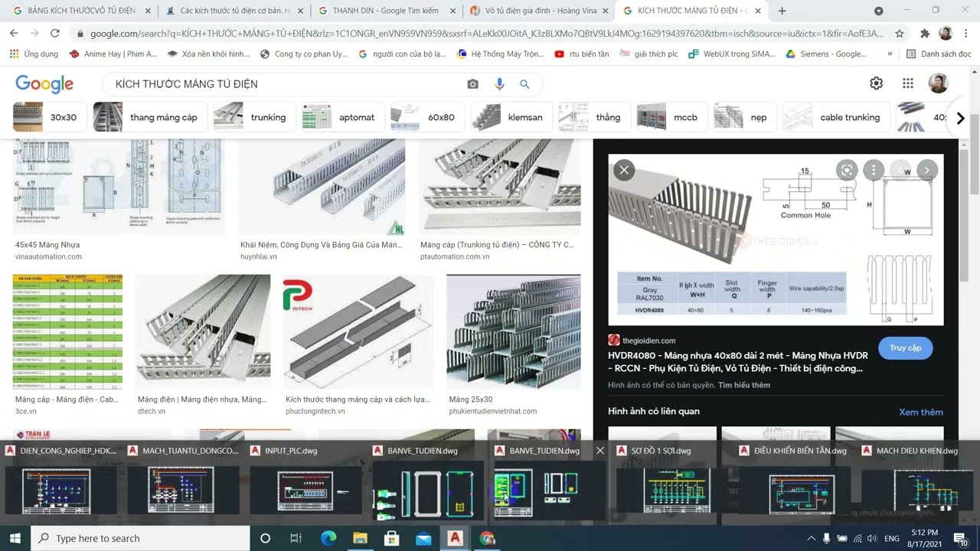Open the Tìm hiểu thêm copyright link
Screen dimensions: 980x551
pos(744,385)
